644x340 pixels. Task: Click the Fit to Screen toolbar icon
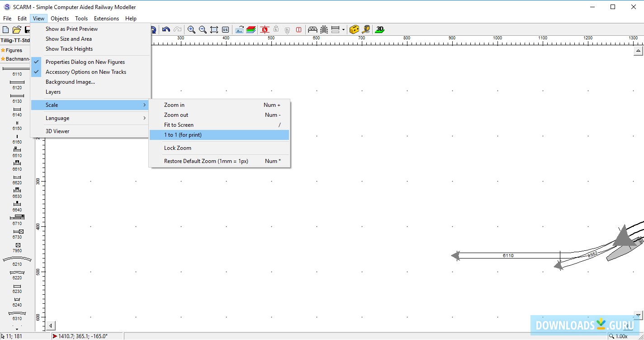[214, 30]
